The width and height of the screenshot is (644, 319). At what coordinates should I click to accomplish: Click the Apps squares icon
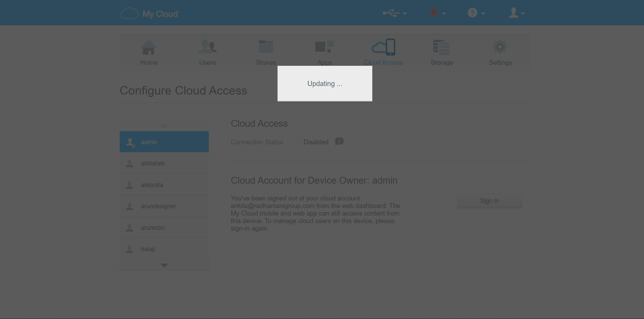click(324, 47)
